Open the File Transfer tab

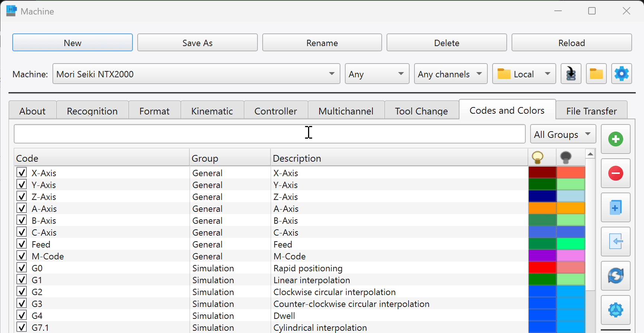pos(591,111)
